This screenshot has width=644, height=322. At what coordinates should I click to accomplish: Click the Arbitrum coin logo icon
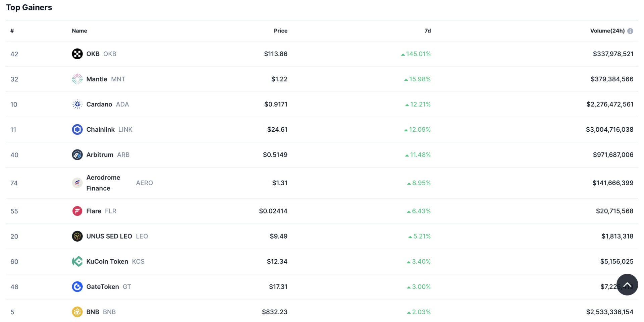(77, 155)
